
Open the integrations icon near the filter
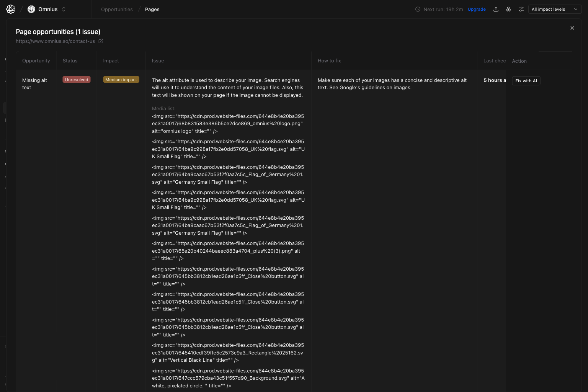point(508,9)
